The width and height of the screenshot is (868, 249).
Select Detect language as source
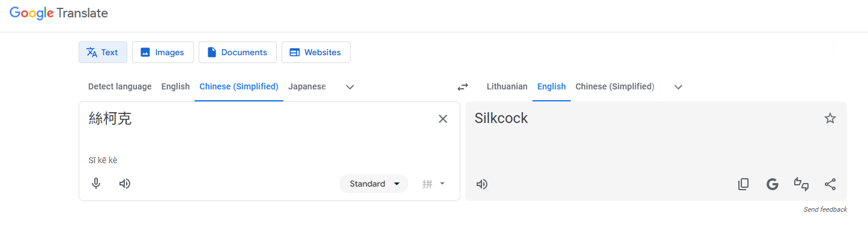click(119, 86)
